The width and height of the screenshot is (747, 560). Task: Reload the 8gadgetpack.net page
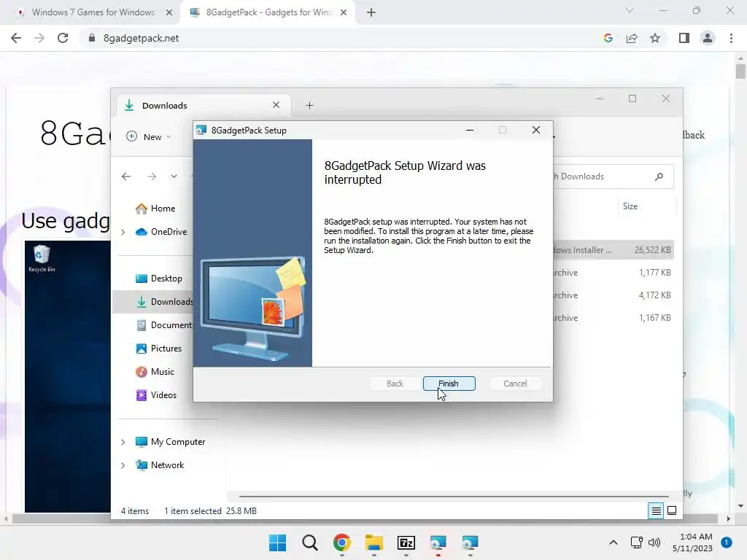click(x=63, y=38)
